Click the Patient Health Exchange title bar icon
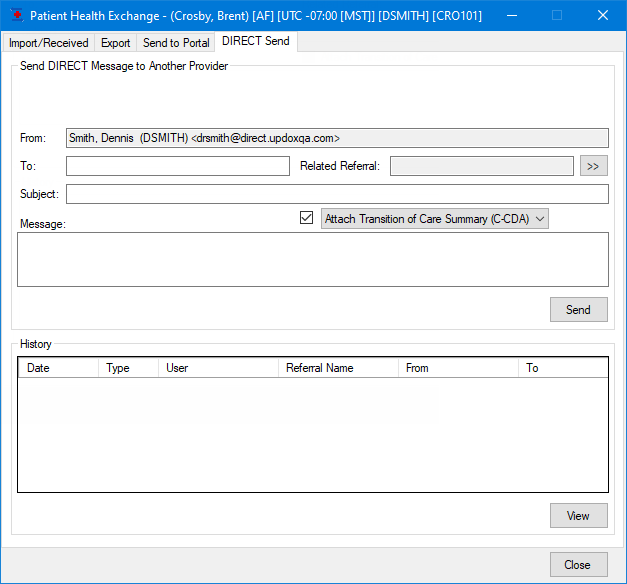627x584 pixels. tap(15, 16)
